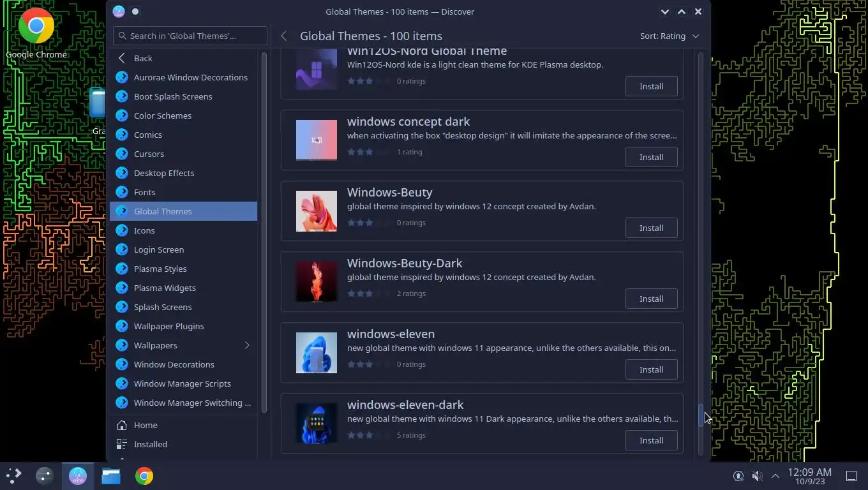Open windows-eleven-dark theme thumbnail

(x=317, y=423)
